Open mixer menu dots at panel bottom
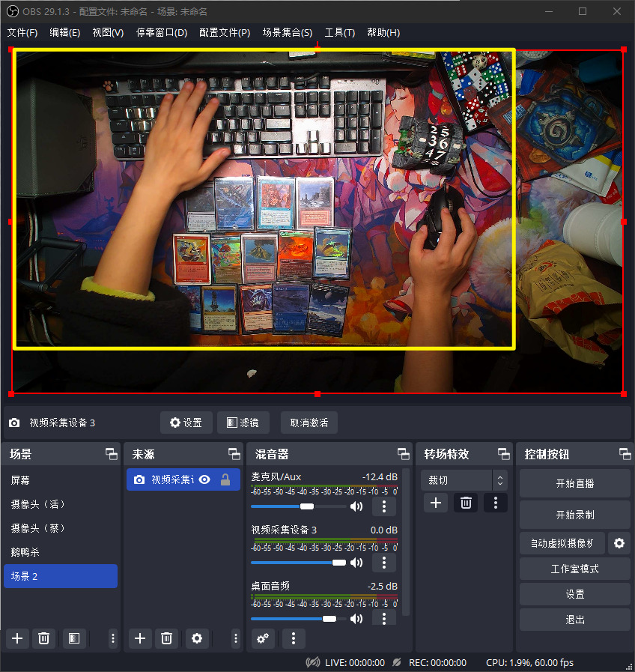Image resolution: width=635 pixels, height=672 pixels. click(294, 638)
